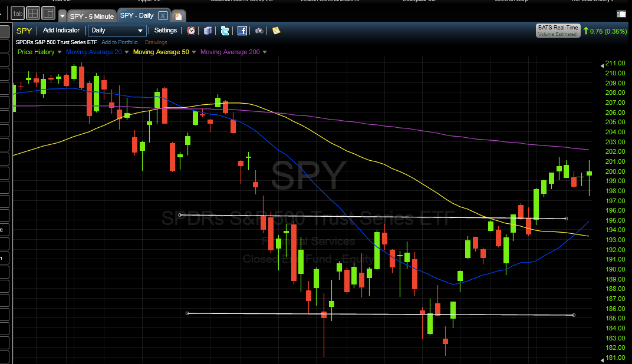Open the window layout icon at top right
Viewport: 632px width, 364px height.
click(621, 14)
